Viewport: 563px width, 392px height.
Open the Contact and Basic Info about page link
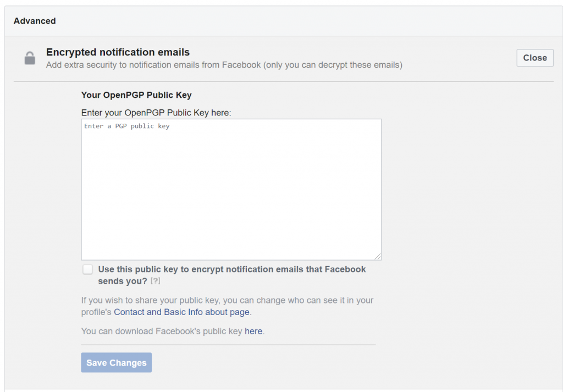[x=181, y=312]
